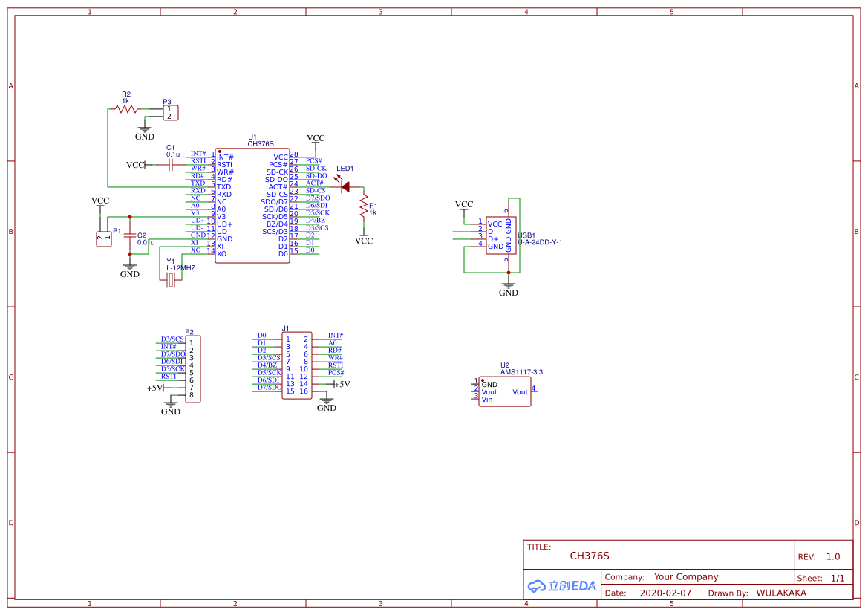Click the VCC symbol above P1
This screenshot has height=615, width=868.
pyautogui.click(x=100, y=204)
